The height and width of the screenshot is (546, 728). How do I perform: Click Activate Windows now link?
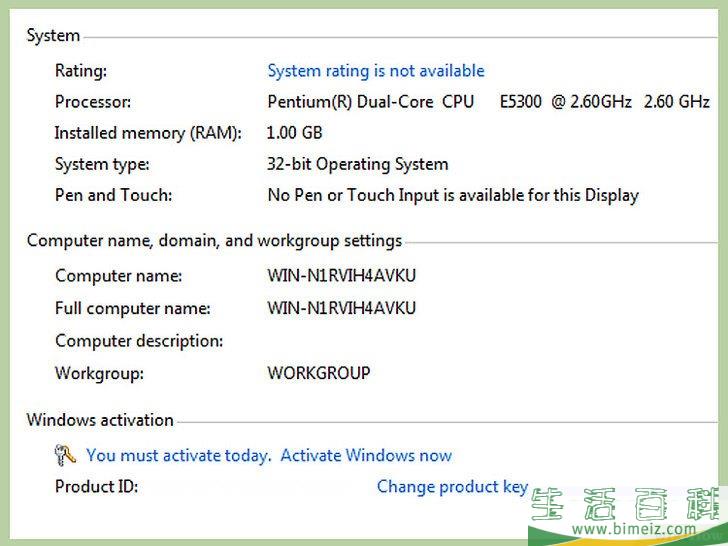click(366, 455)
